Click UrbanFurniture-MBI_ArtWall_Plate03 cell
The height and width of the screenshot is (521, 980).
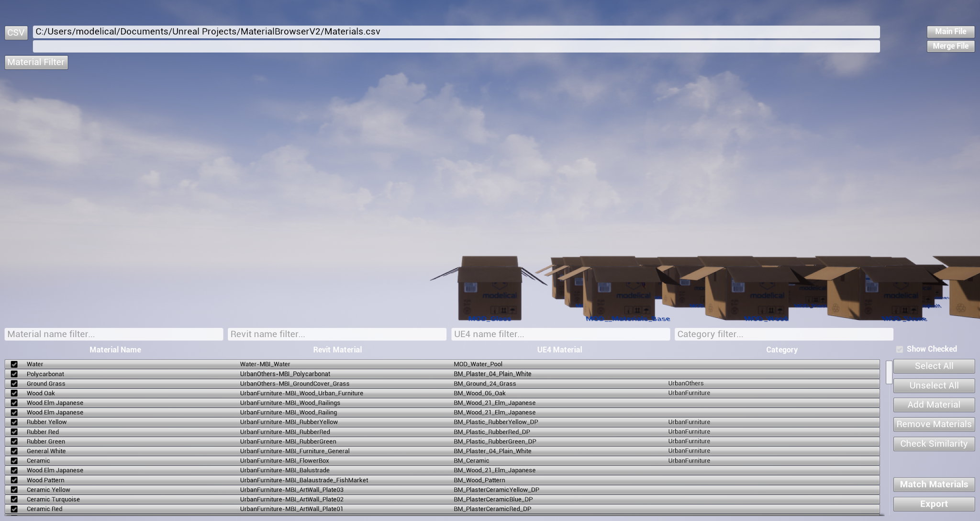[x=292, y=490]
